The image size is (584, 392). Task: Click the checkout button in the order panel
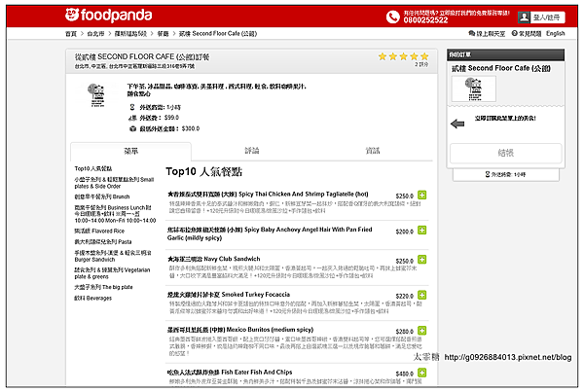click(x=505, y=153)
